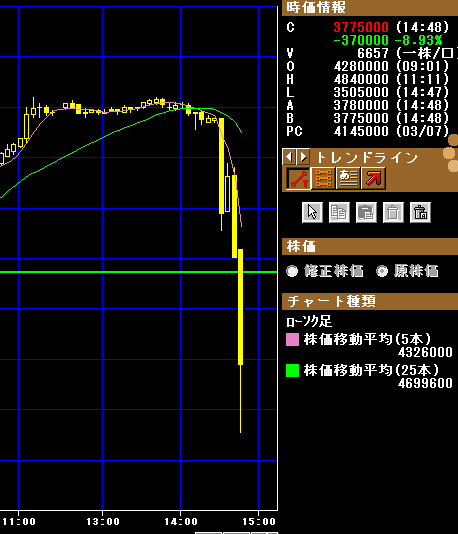
Task: Click the previous close 4145000
Action: pos(361,131)
